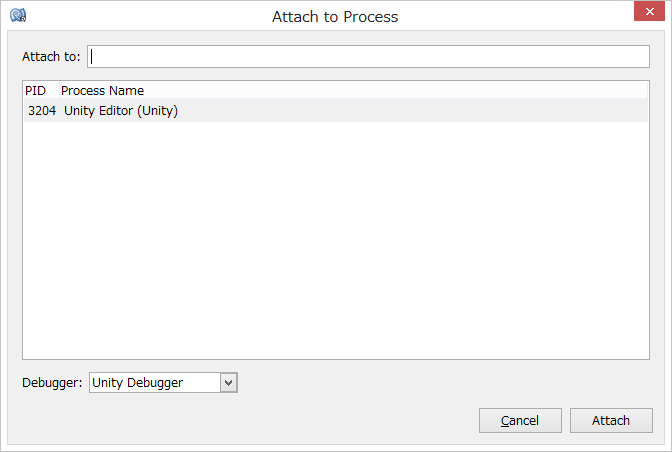Click the "Attach to:" label
Viewport: 672px width, 452px height.
[51, 56]
